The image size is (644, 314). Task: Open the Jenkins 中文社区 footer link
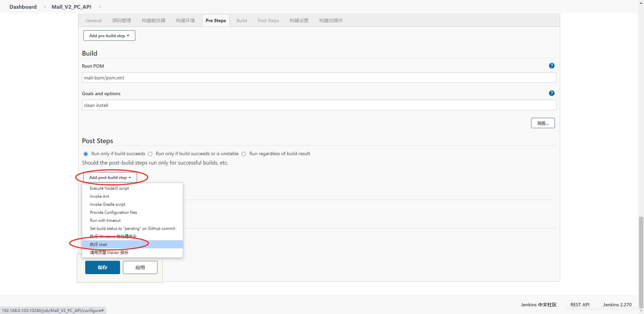(x=539, y=305)
